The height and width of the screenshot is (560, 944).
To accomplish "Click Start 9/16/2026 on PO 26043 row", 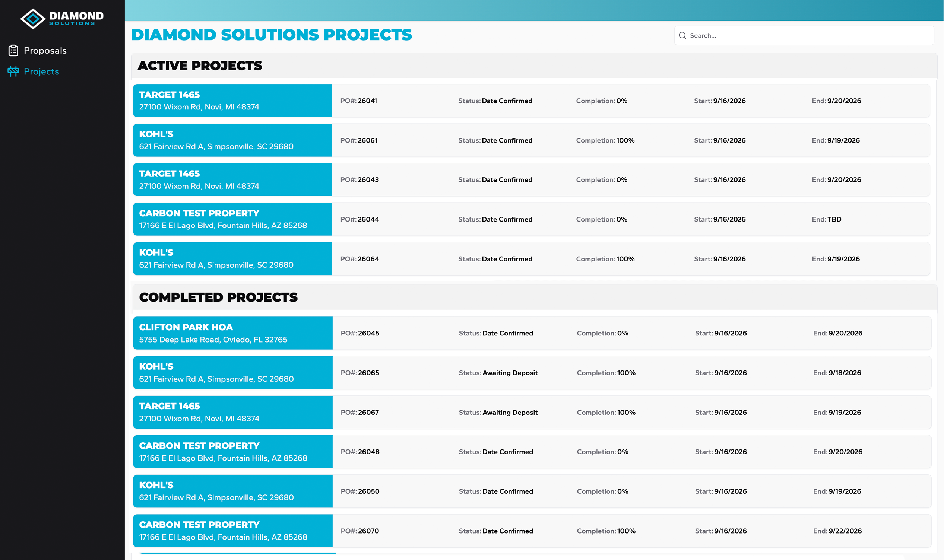I will point(720,179).
